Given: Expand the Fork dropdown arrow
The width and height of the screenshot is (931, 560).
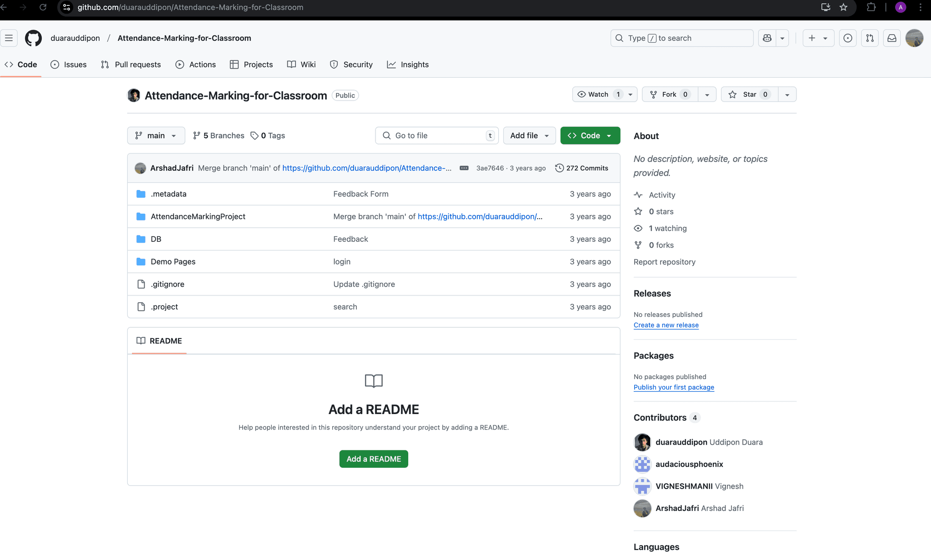Looking at the screenshot, I should pos(707,95).
